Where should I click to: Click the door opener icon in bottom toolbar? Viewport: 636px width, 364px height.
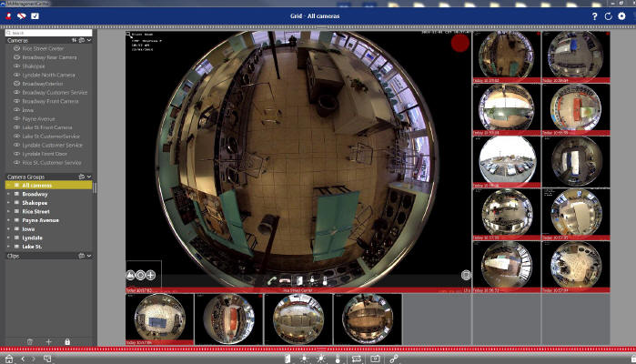(288, 359)
